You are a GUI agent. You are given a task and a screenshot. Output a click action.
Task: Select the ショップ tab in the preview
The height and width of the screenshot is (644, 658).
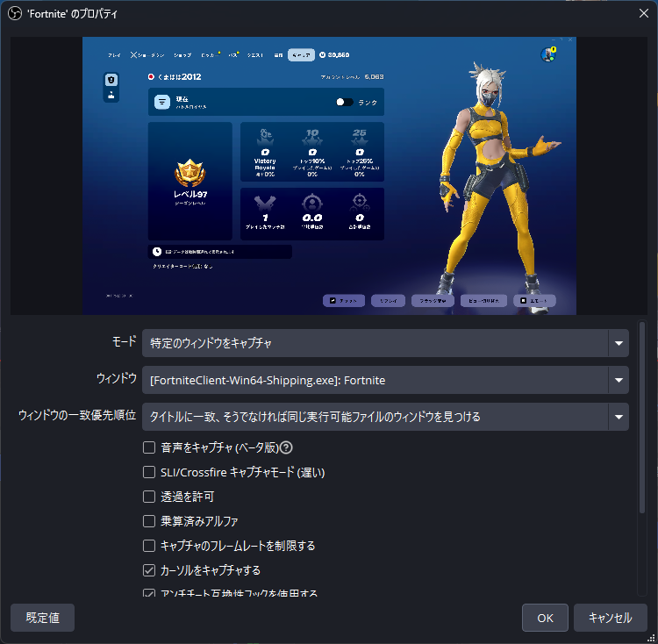pos(182,55)
